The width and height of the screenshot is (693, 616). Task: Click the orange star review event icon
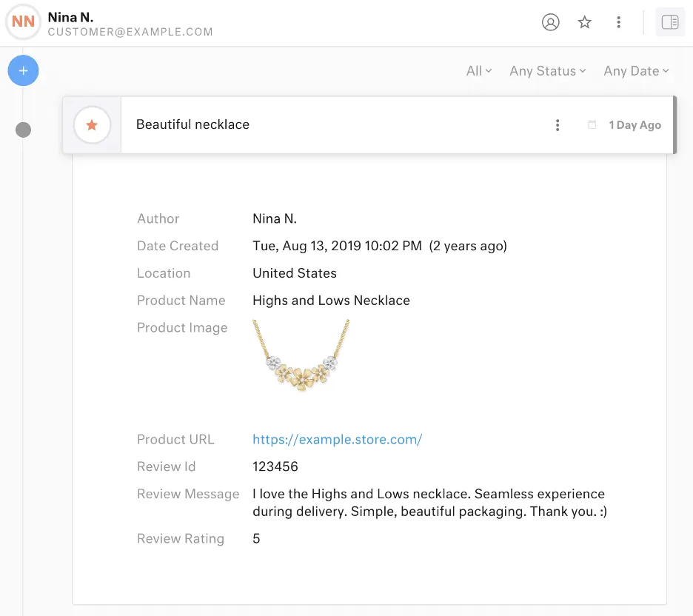(92, 125)
